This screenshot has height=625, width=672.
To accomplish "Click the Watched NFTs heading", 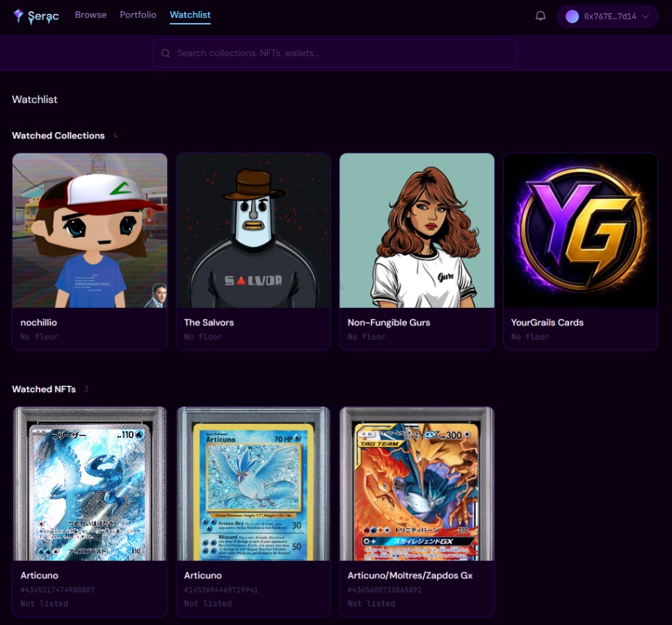I will (x=44, y=389).
